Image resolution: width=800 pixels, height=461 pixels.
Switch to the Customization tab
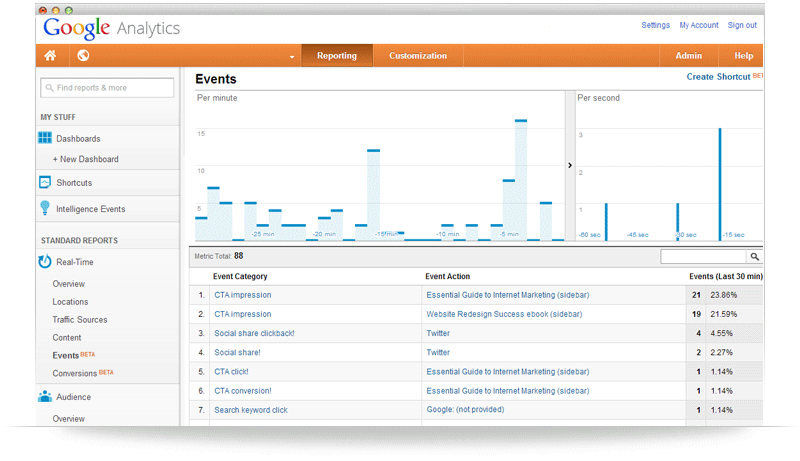click(418, 56)
